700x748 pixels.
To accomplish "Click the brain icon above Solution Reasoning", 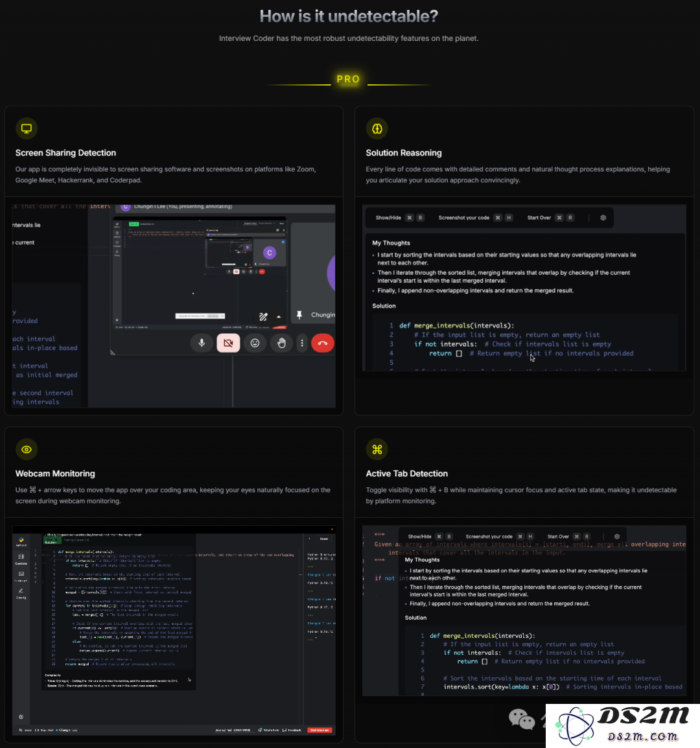I will tap(377, 129).
